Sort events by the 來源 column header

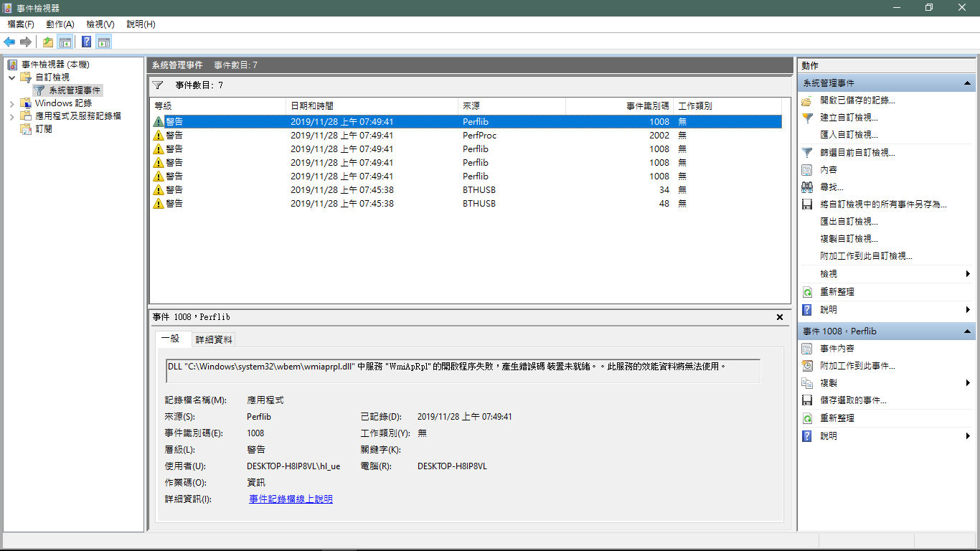(x=512, y=106)
